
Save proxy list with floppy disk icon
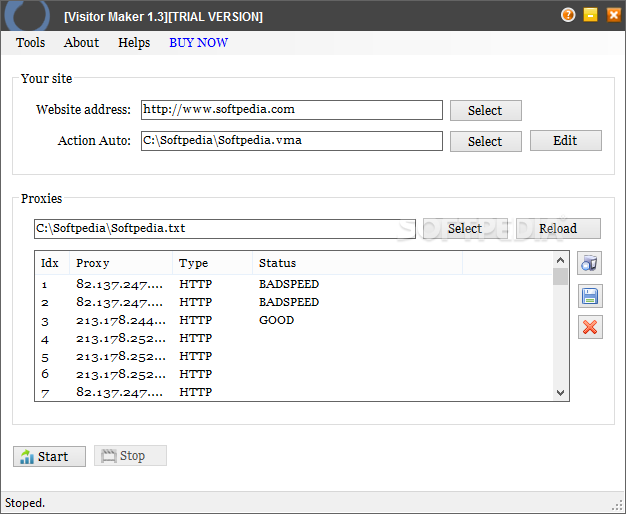coord(590,296)
